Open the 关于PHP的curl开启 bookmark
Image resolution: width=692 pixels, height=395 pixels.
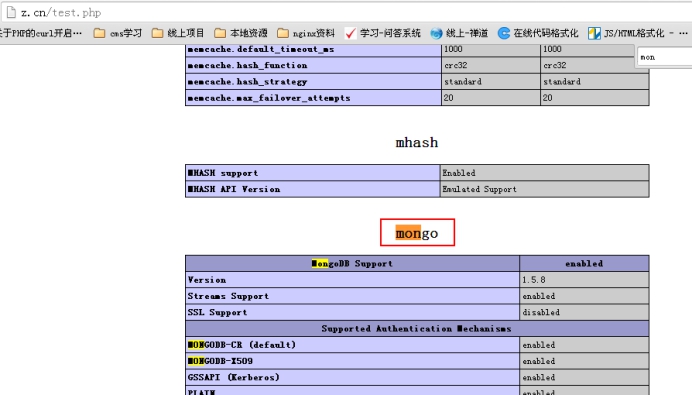(41, 33)
